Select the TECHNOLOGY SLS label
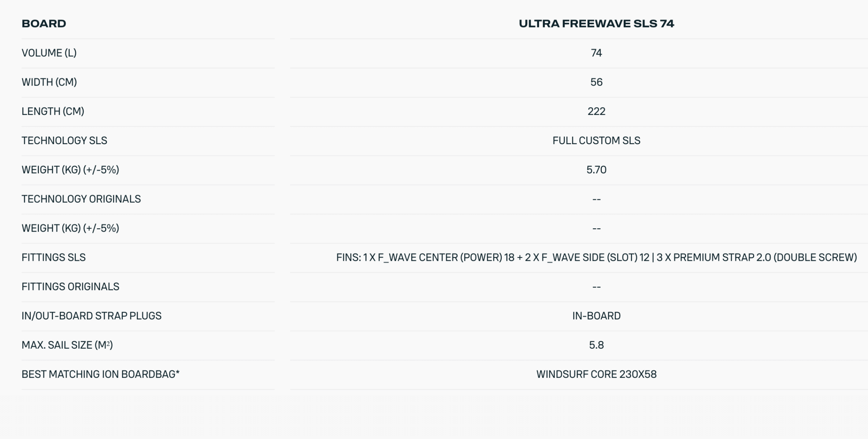868x439 pixels. point(64,141)
